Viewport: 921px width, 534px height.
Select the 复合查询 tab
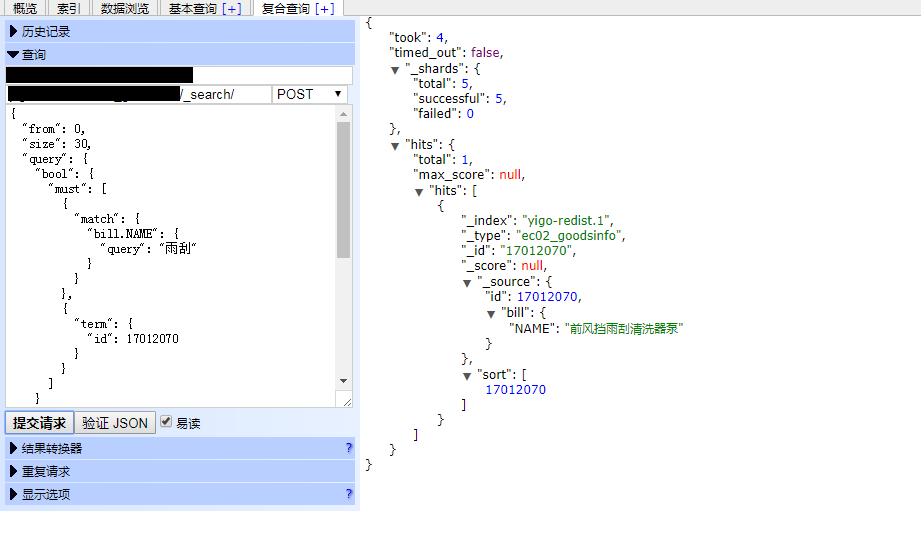pos(285,8)
